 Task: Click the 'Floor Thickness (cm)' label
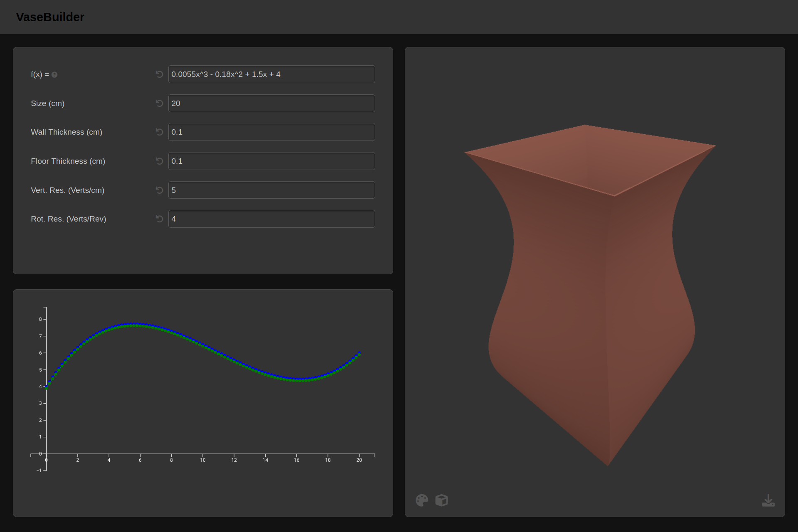pos(68,161)
